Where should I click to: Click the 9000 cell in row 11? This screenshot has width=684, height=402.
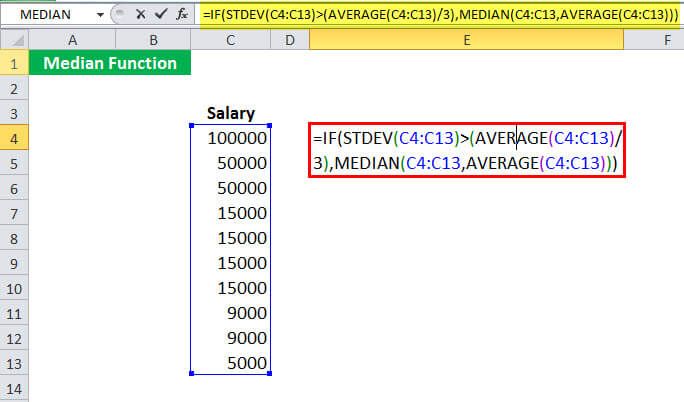point(230,313)
